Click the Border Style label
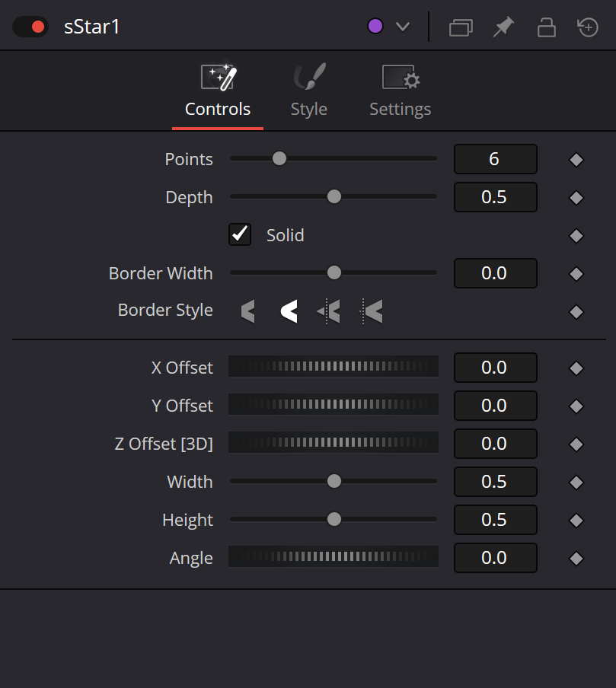The width and height of the screenshot is (616, 688). [x=165, y=311]
